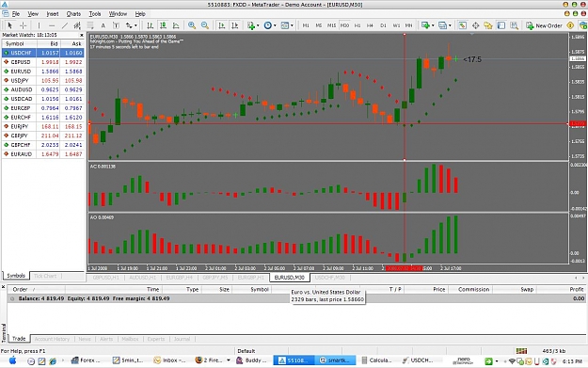This screenshot has height=368, width=588.
Task: Select EURAUD symbol in Market Watch
Action: coord(22,154)
